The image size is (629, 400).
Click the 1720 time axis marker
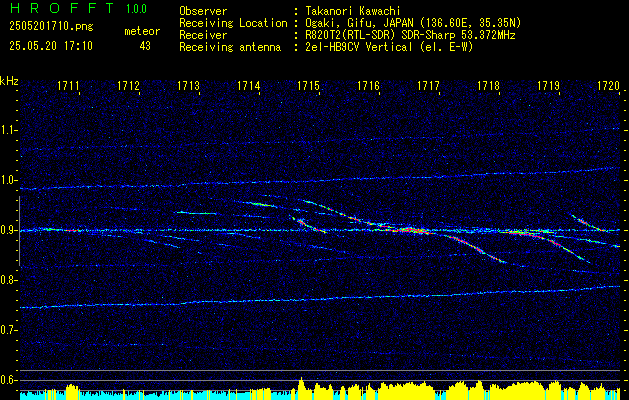609,85
